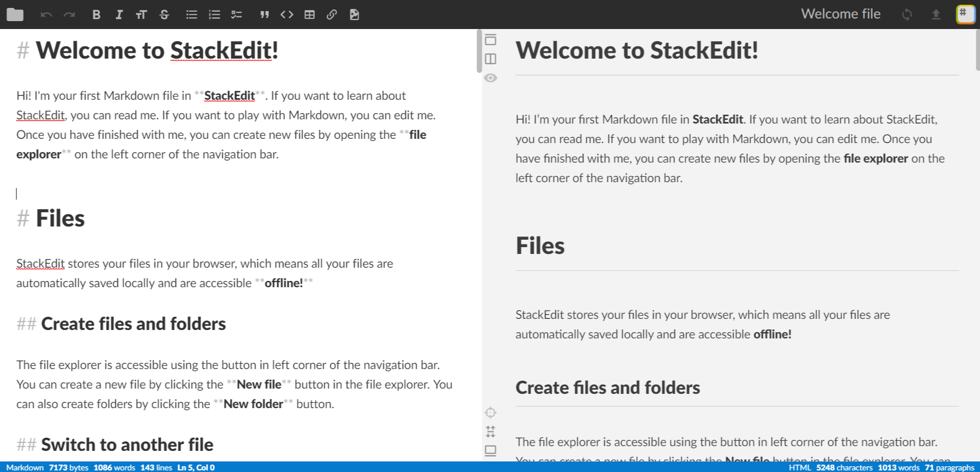The width and height of the screenshot is (980, 472).
Task: Click "7173 bytes" in the status bar
Action: 69,467
